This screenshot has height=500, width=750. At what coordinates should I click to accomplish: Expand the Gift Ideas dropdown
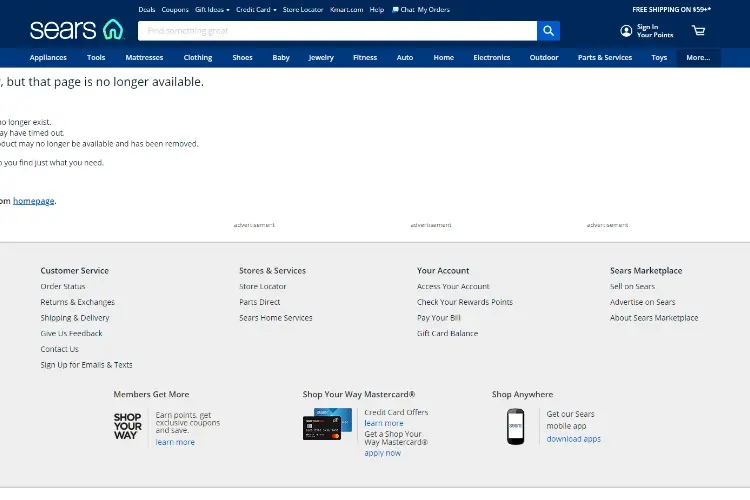coord(212,10)
